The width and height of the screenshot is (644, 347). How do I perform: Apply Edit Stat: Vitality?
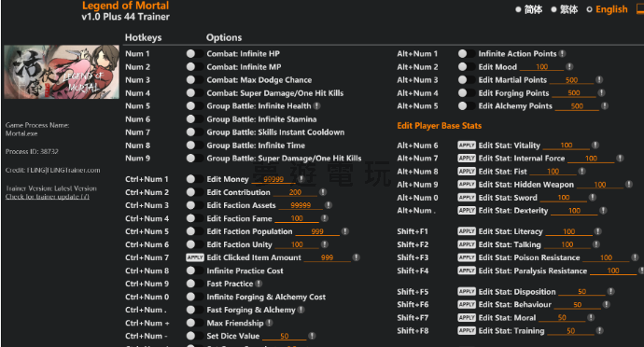(x=467, y=145)
